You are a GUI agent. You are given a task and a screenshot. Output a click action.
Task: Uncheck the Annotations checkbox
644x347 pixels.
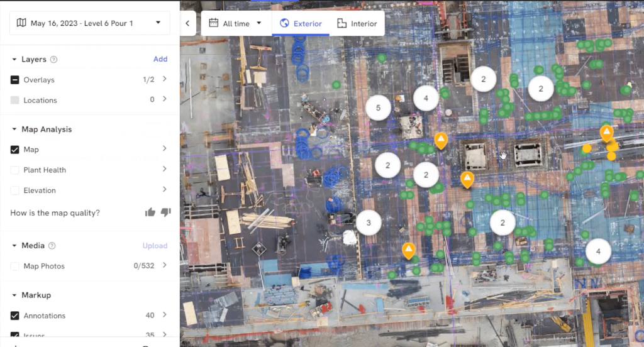pyautogui.click(x=15, y=316)
